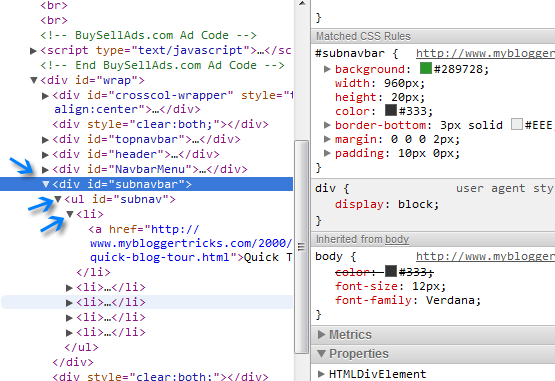The height and width of the screenshot is (381, 555).
Task: Expand the crosscol-wrapper div node
Action: 45,96
